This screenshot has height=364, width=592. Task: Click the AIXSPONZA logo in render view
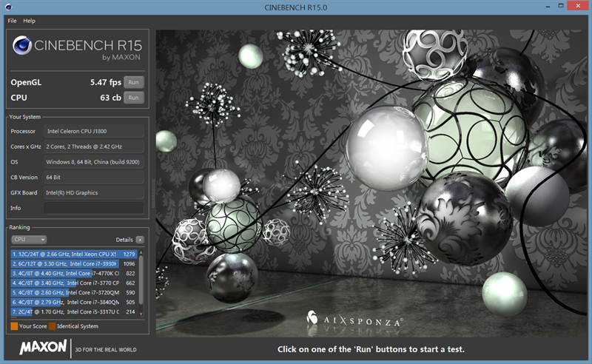(354, 321)
